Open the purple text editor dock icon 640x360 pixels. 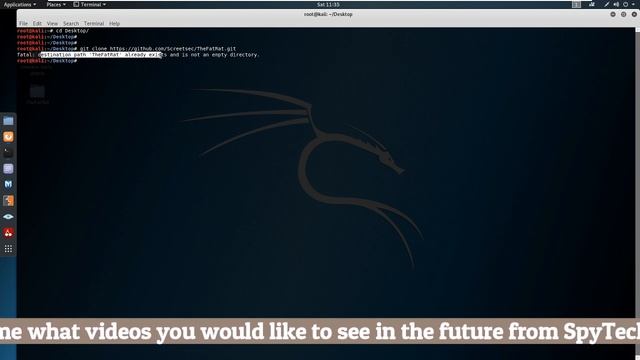coord(8,169)
